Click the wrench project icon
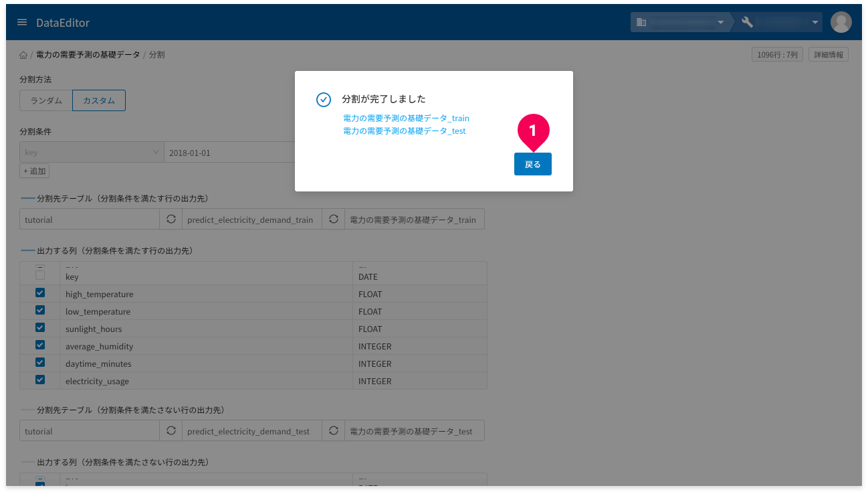The width and height of the screenshot is (868, 494). click(748, 22)
